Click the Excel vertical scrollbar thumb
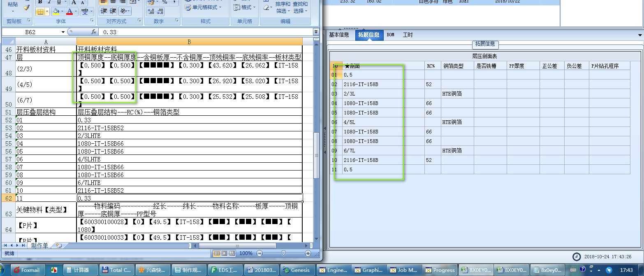The height and width of the screenshot is (276, 644). [x=316, y=156]
